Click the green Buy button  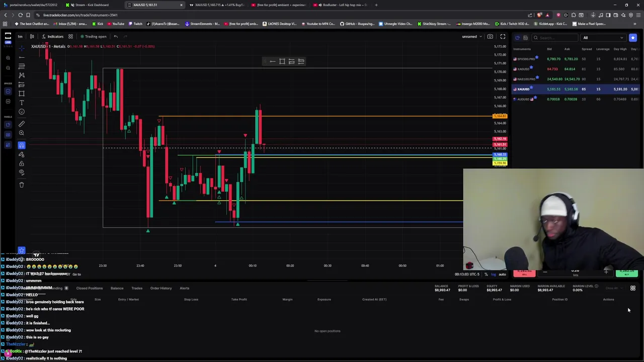627,273
